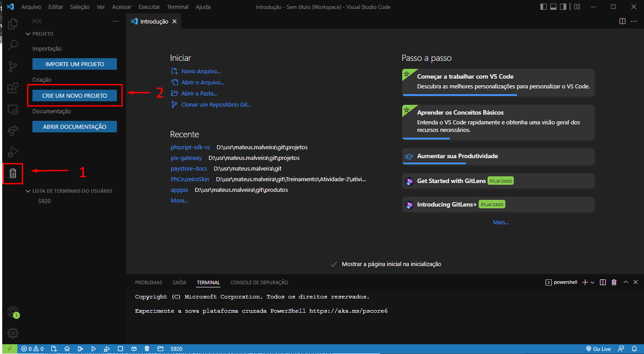Toggle the notifications bell in status bar
644x354 pixels.
(x=634, y=349)
